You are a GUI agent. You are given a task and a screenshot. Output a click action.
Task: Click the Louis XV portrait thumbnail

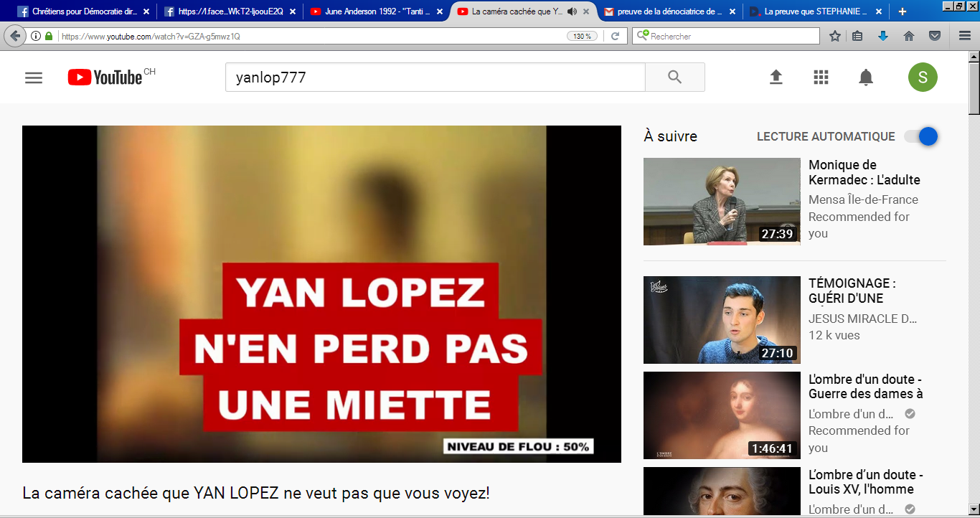point(722,491)
